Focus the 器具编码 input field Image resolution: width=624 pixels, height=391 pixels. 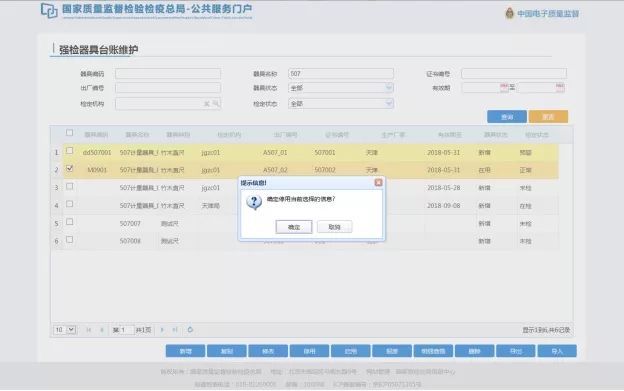click(168, 74)
